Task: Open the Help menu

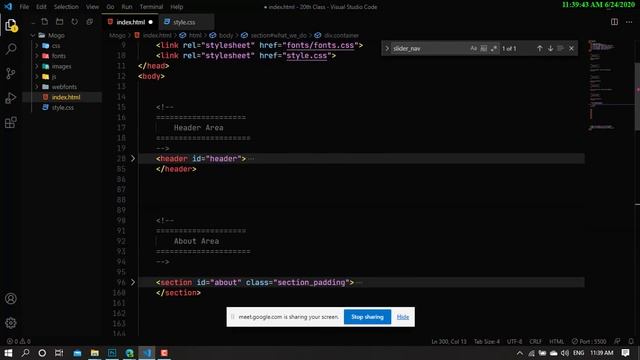Action: 176,7
